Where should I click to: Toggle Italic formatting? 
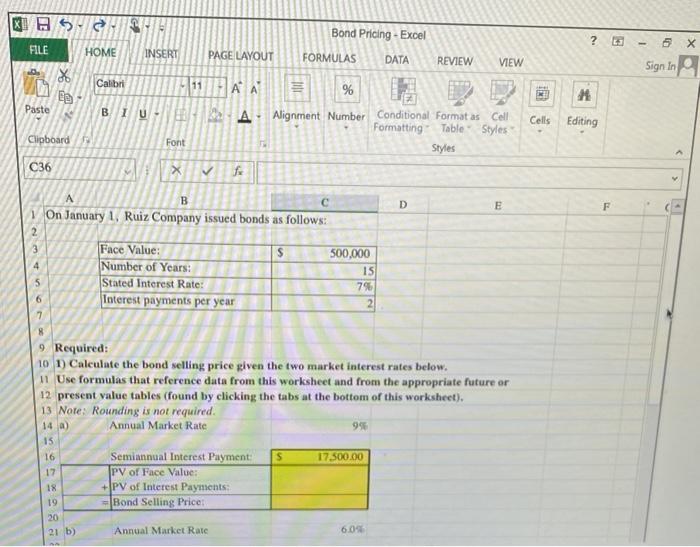(125, 113)
